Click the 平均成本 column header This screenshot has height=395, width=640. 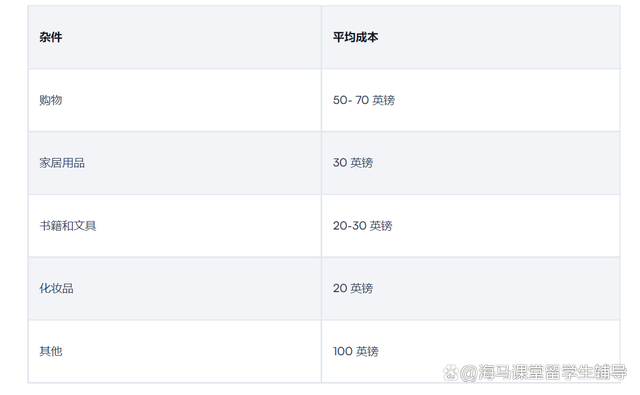pos(355,37)
